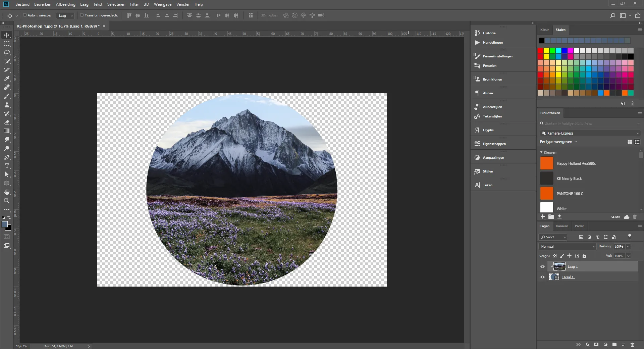This screenshot has width=644, height=349.
Task: Open the search icon in options bar
Action: (612, 15)
